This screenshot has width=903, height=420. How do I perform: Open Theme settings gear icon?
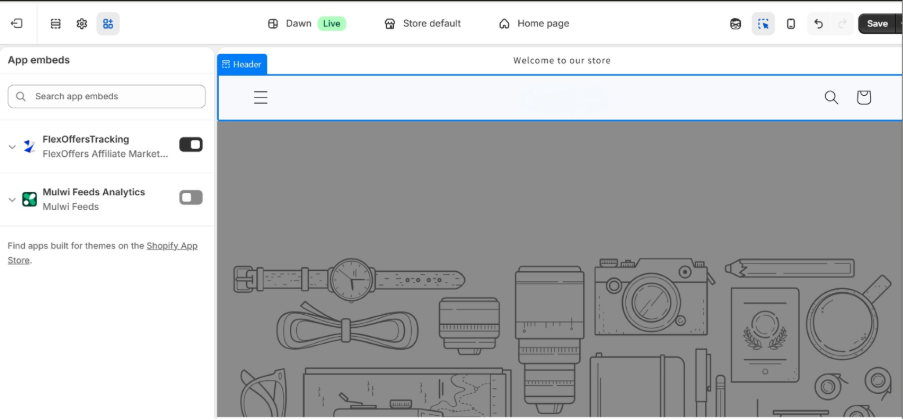(x=82, y=23)
